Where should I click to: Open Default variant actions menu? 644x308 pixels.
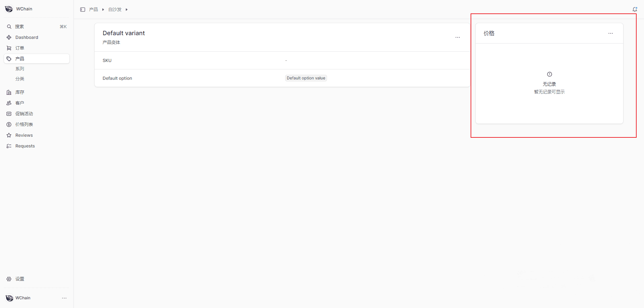click(458, 37)
